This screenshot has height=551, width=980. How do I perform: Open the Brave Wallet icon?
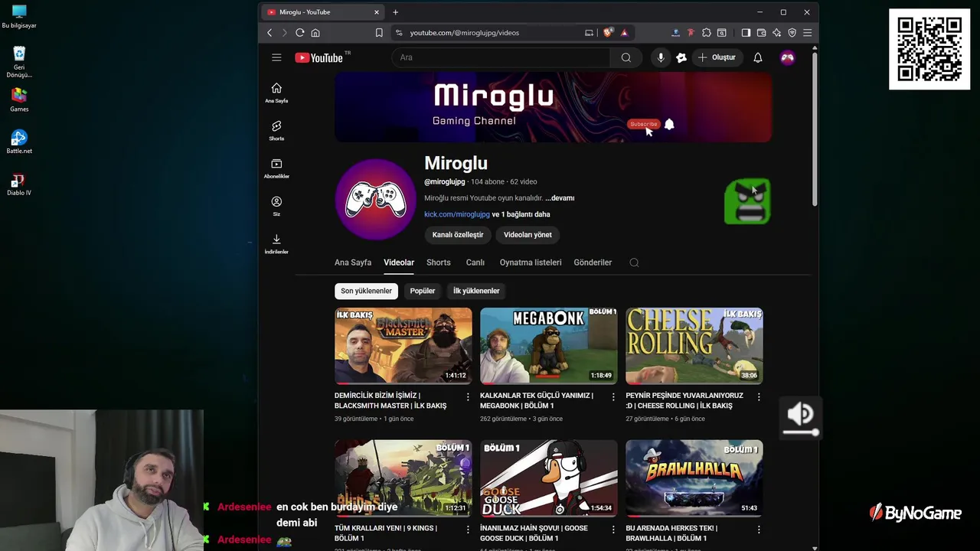pos(761,33)
